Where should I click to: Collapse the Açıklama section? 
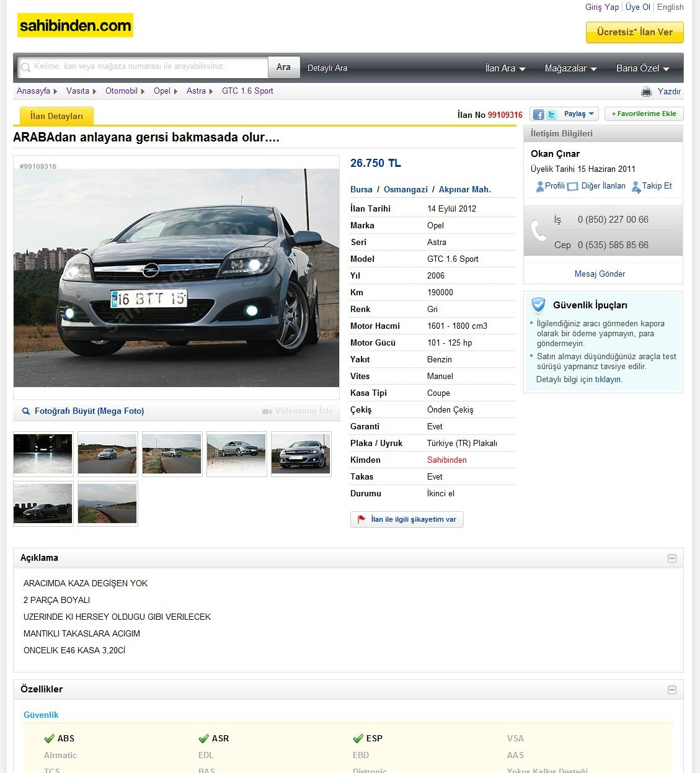coord(672,558)
